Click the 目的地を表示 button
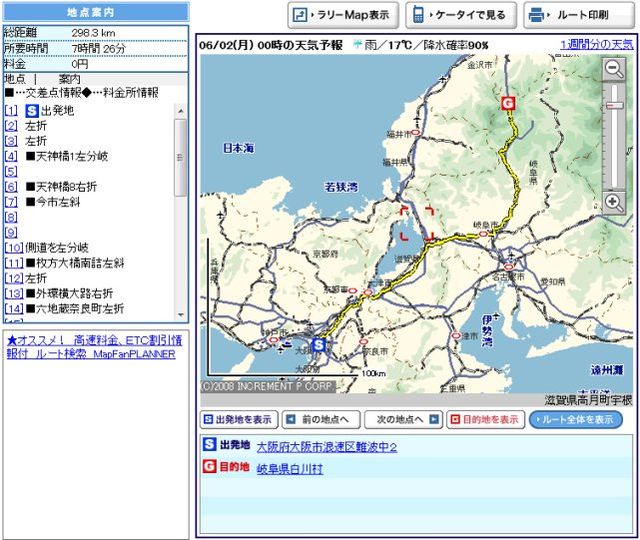 pyautogui.click(x=485, y=419)
